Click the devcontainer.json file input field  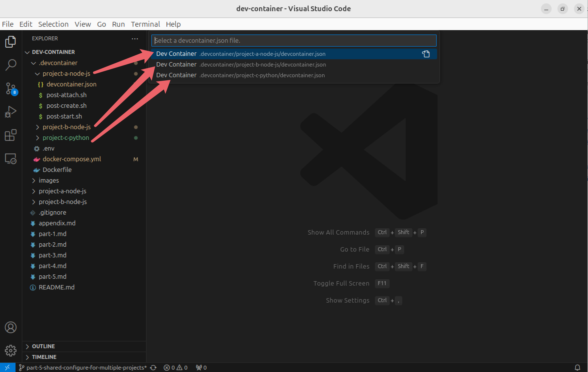pos(293,40)
